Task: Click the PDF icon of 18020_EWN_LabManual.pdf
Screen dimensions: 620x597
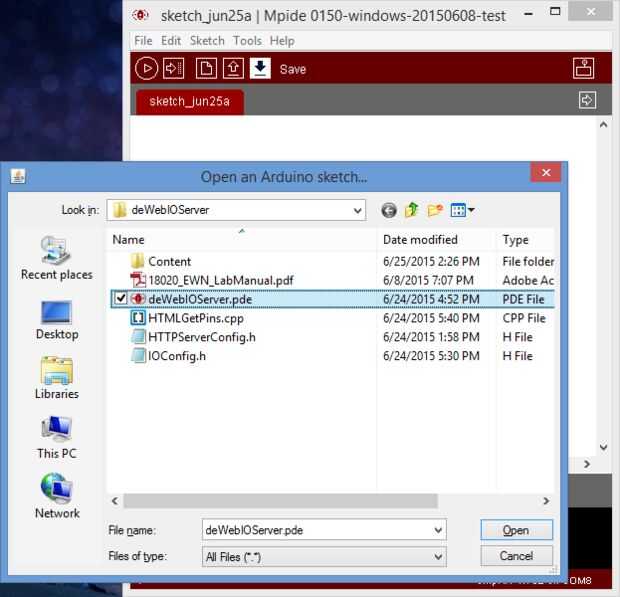Action: click(138, 280)
